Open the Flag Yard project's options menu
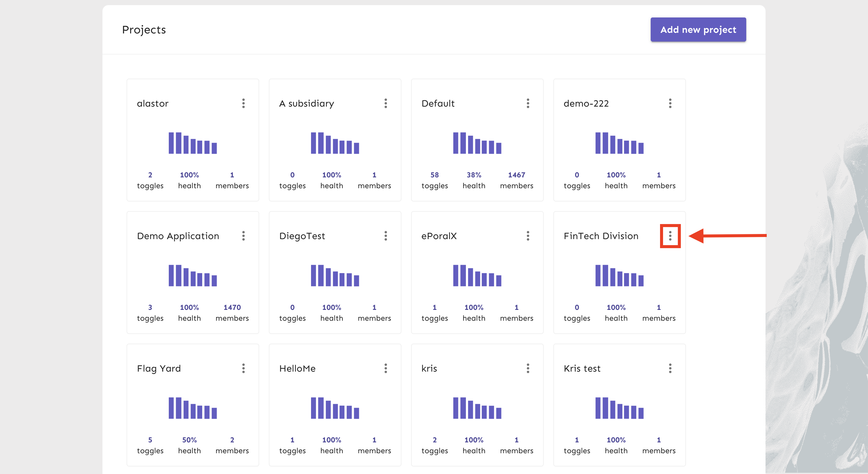Image resolution: width=868 pixels, height=474 pixels. (x=243, y=368)
